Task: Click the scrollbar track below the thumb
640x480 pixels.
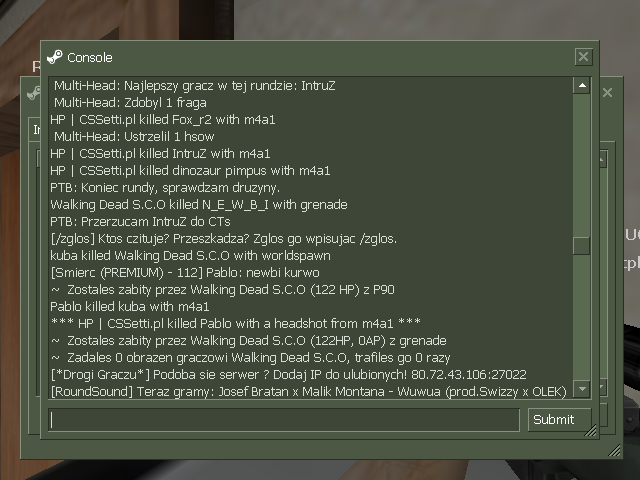Action: [x=582, y=318]
